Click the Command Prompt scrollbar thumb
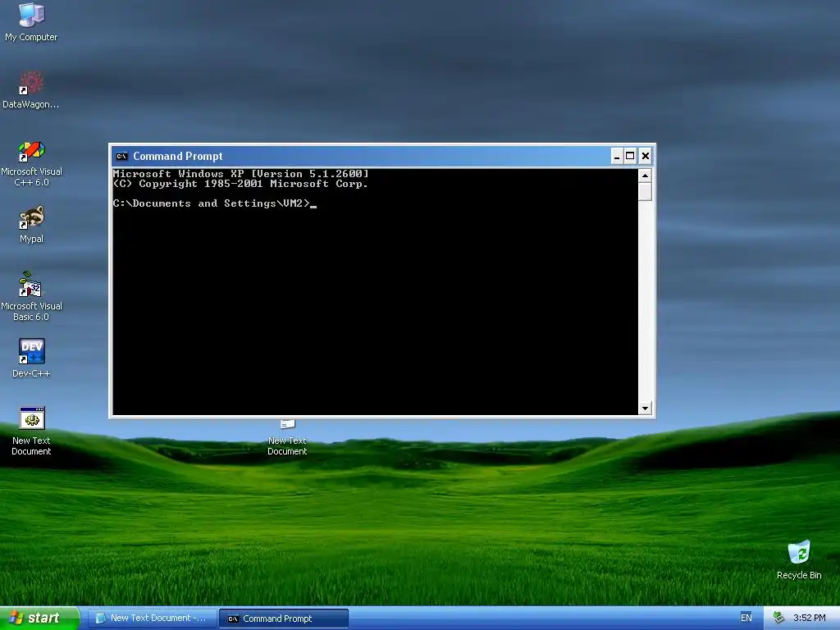The width and height of the screenshot is (840, 630). (645, 192)
